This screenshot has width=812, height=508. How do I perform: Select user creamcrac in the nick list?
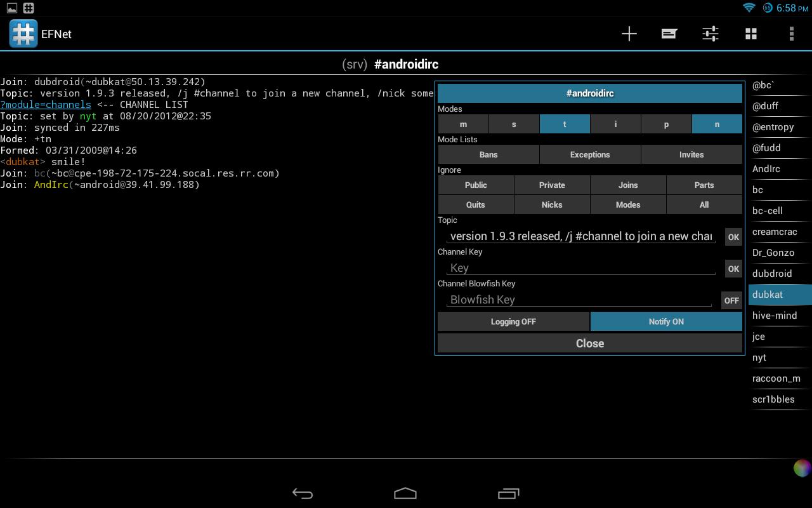pos(780,232)
